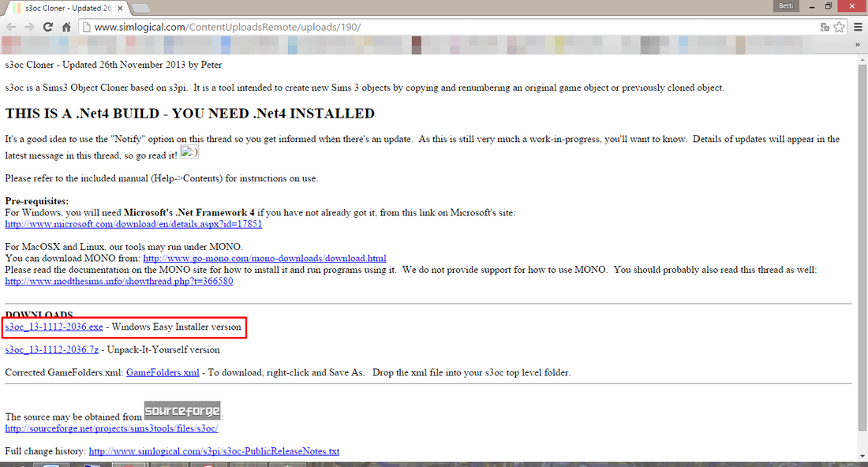Open the browser home page
868x467 pixels.
coord(66,27)
